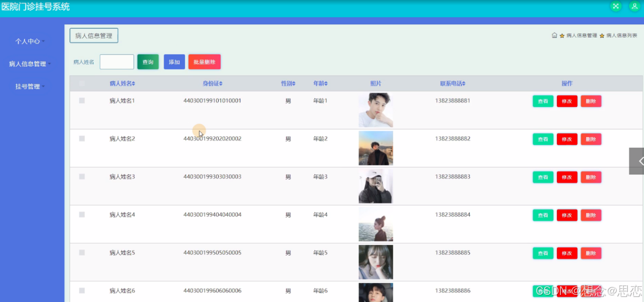Image resolution: width=644 pixels, height=302 pixels.
Task: Click 修改 for 病人姓名4
Action: (567, 215)
